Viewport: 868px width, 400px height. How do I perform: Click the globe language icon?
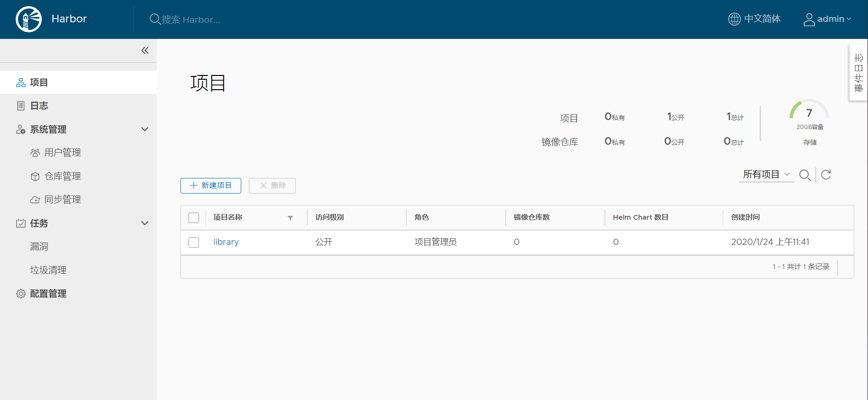tap(734, 19)
